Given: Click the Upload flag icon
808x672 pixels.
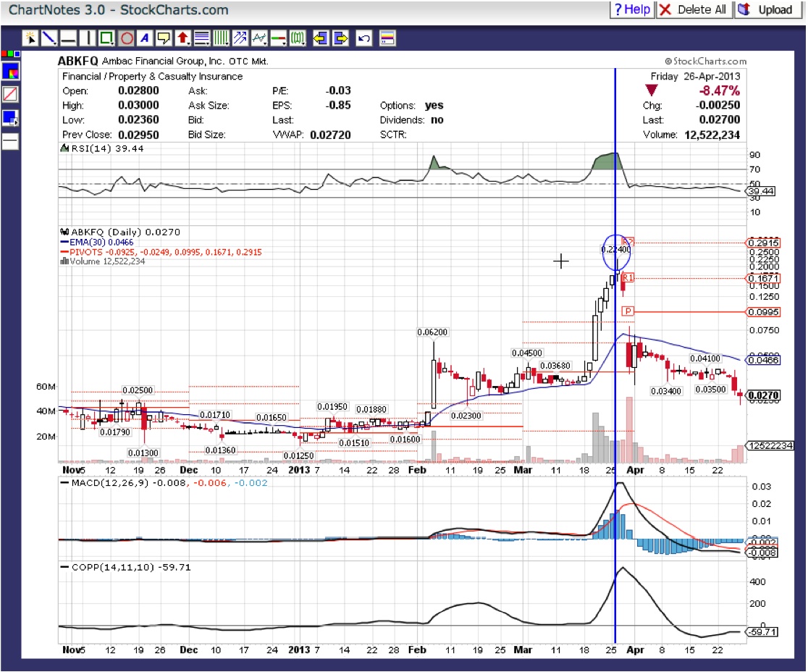Looking at the screenshot, I should (x=744, y=9).
